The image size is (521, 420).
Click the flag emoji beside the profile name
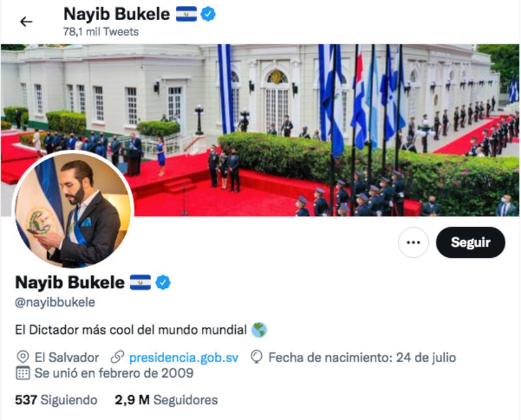pyautogui.click(x=140, y=283)
